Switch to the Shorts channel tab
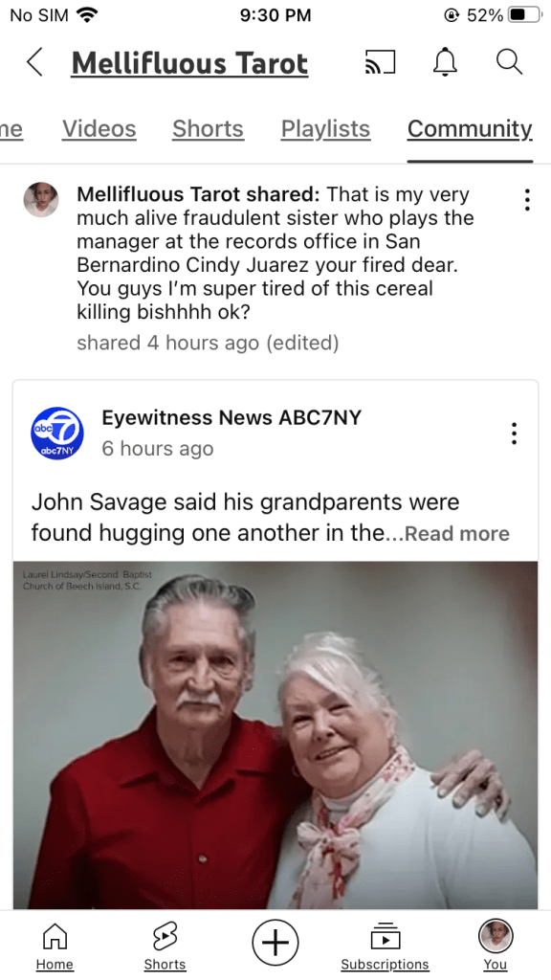The width and height of the screenshot is (551, 980). 208,129
